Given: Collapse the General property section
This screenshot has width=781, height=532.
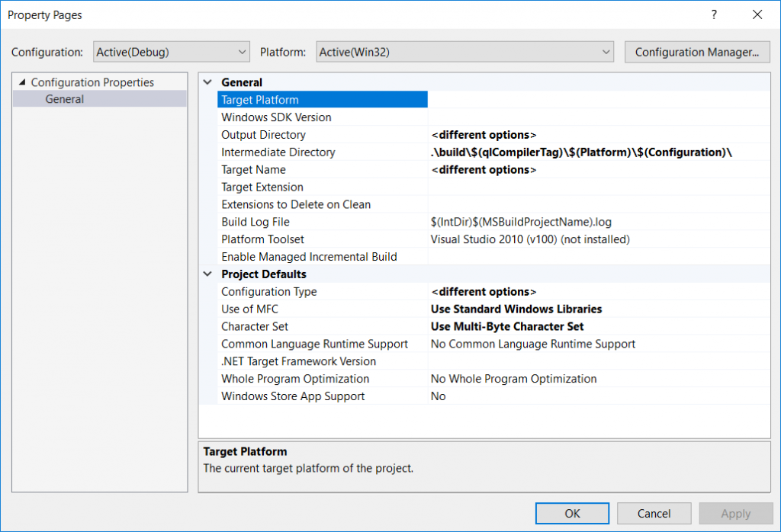Looking at the screenshot, I should pos(207,82).
